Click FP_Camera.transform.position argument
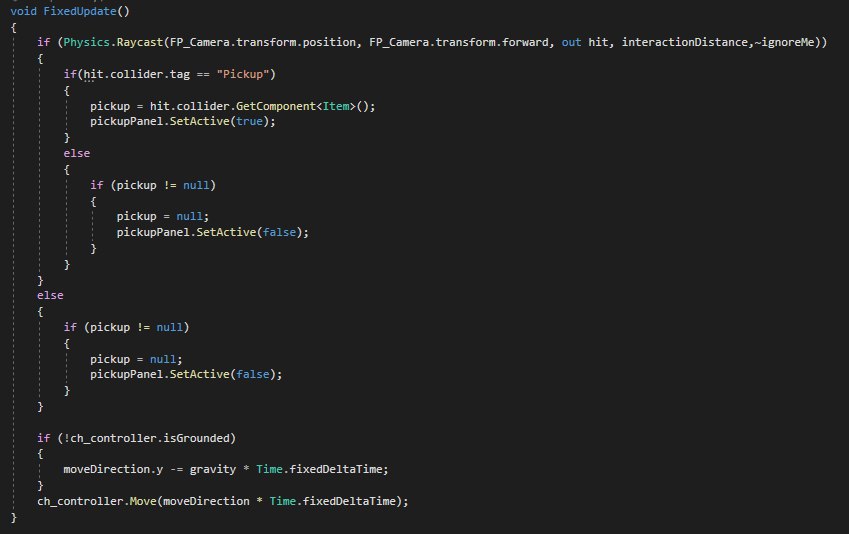This screenshot has height=534, width=849. [263, 42]
